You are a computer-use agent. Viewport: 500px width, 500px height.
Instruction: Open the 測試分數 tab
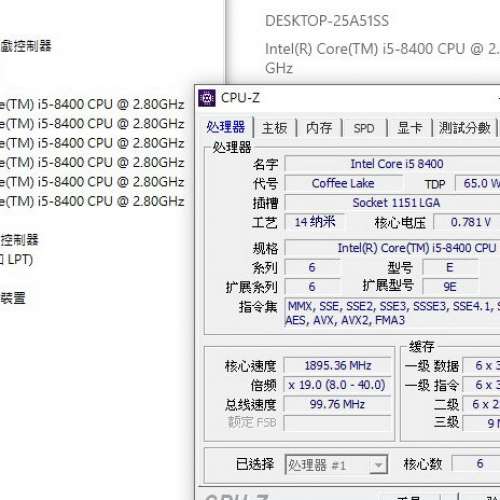click(x=465, y=128)
